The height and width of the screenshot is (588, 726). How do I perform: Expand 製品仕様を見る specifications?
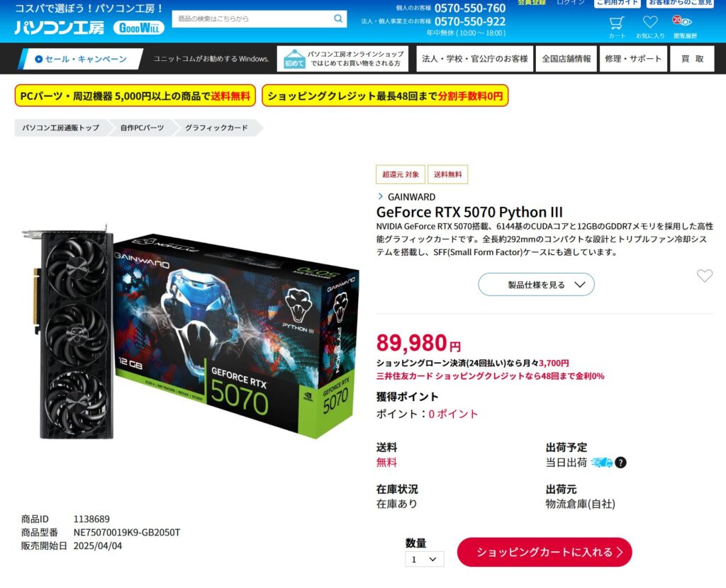pos(536,285)
